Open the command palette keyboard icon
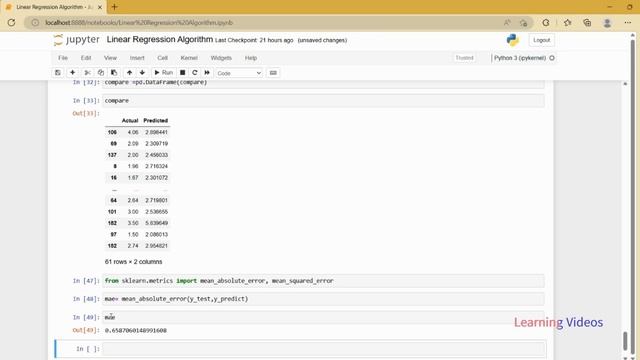This screenshot has height=360, width=640. [x=273, y=73]
